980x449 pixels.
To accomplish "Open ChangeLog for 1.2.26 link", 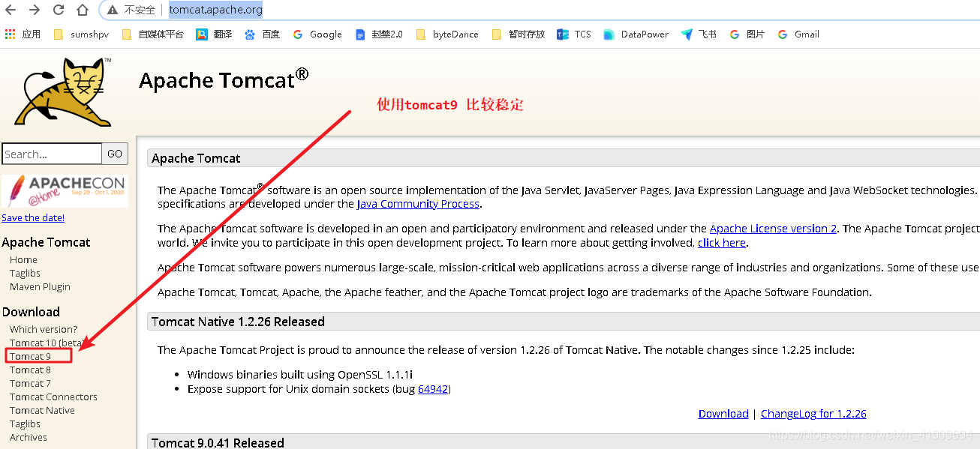I will [813, 414].
